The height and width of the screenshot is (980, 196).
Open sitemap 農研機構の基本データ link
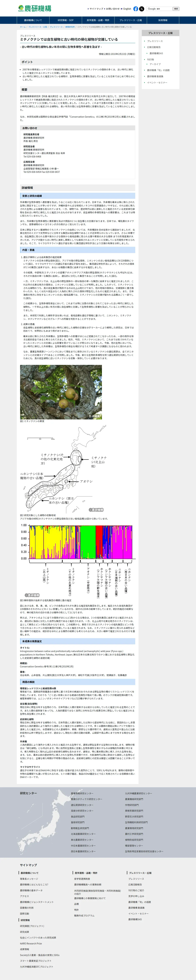(32, 891)
